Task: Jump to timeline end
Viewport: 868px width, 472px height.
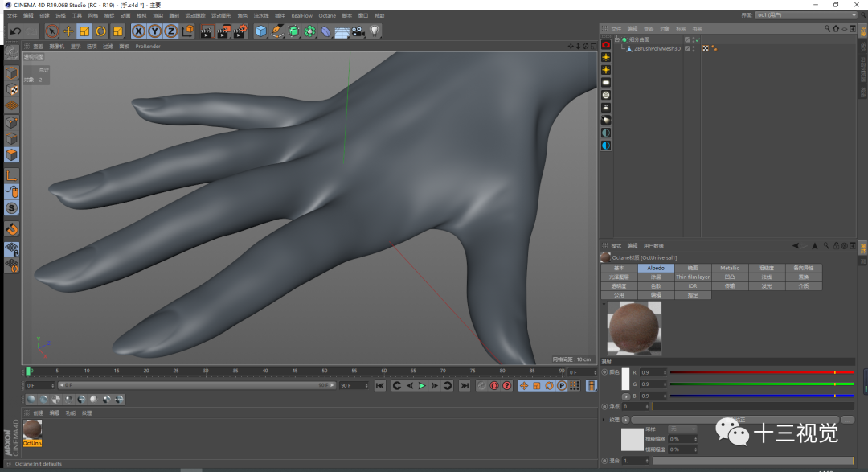Action: (465, 386)
